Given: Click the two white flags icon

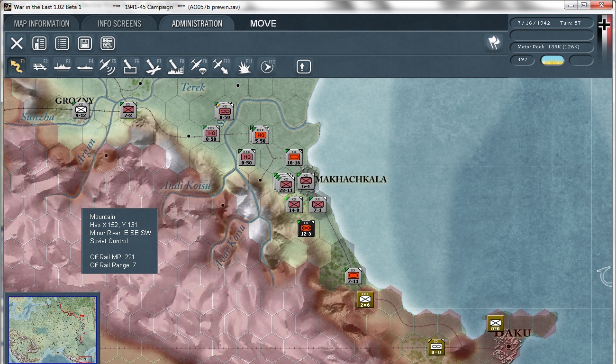Looking at the screenshot, I should click(494, 43).
